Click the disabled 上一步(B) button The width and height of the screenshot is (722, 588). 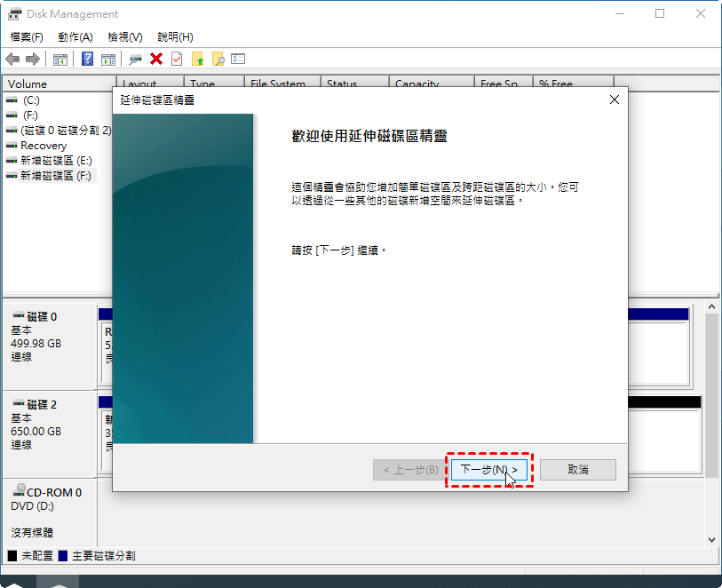tap(410, 470)
